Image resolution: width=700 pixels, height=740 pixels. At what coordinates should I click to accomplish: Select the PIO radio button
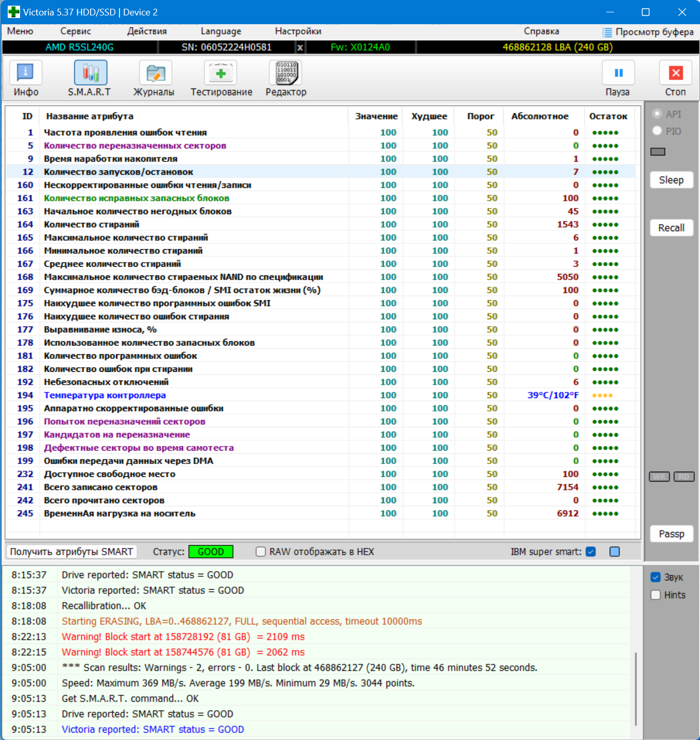tap(657, 131)
